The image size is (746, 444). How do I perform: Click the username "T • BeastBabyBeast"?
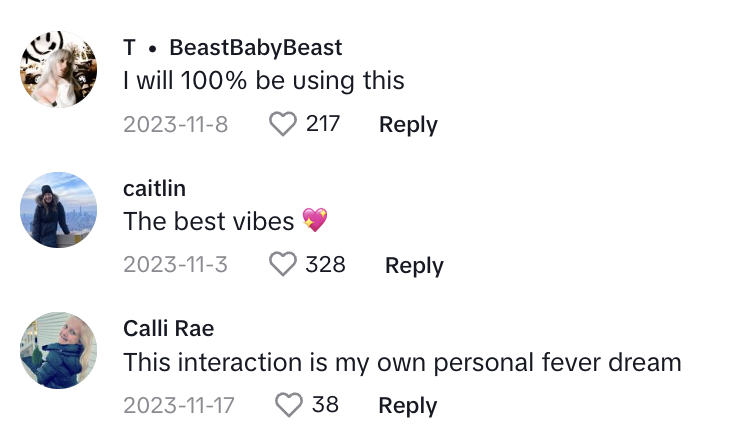pos(233,47)
